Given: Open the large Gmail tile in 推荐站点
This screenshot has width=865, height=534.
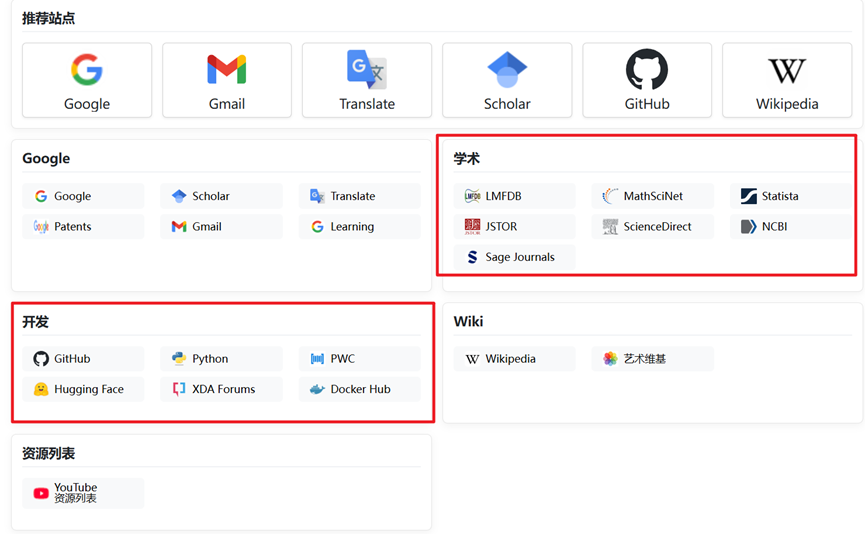Looking at the screenshot, I should click(x=227, y=80).
